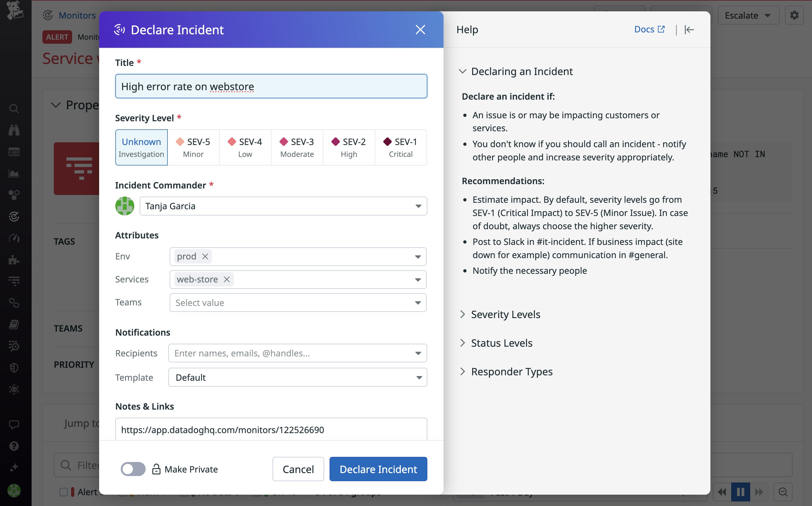Collapse the Declaring an Incident section
This screenshot has height=506, width=812.
[x=463, y=71]
